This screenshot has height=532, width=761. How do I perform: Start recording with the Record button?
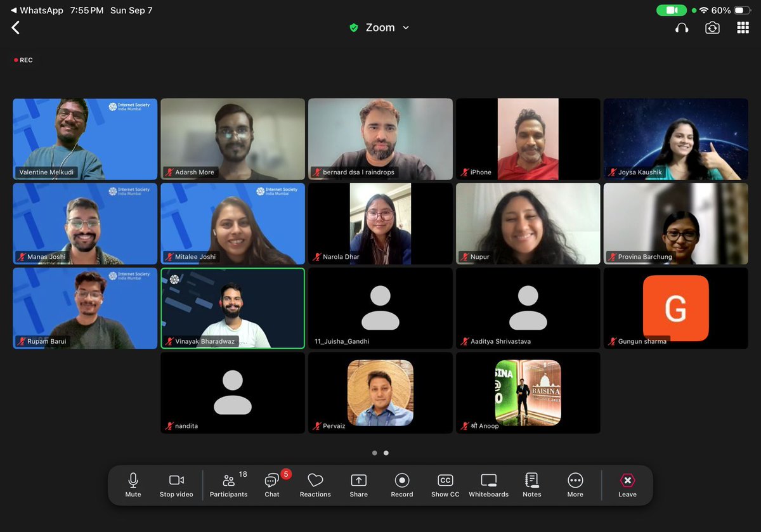click(402, 486)
